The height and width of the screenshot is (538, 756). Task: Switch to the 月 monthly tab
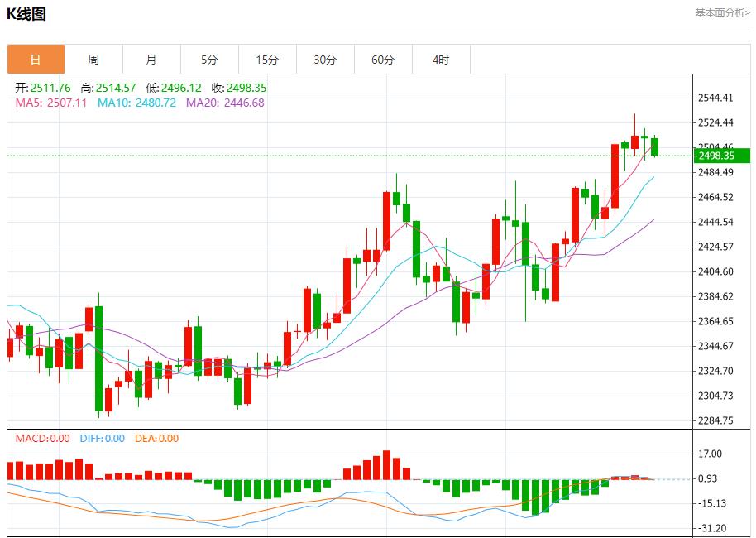151,60
